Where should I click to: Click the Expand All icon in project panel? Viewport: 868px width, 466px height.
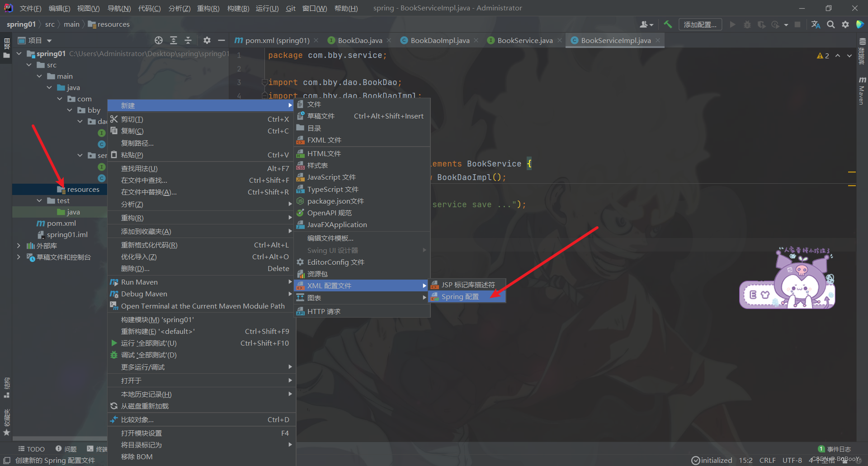click(174, 40)
